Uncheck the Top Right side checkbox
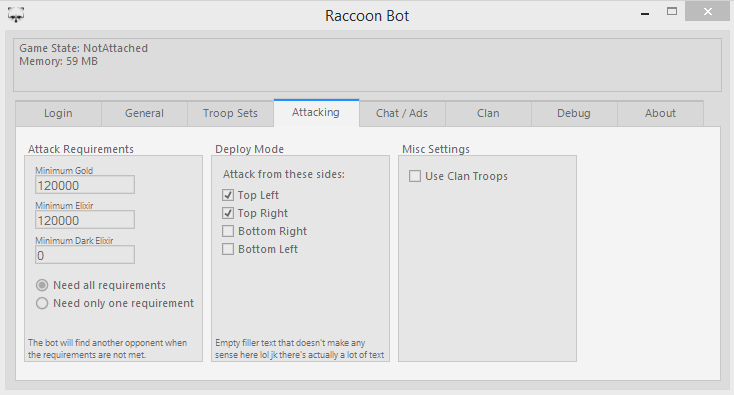This screenshot has width=734, height=395. pos(228,213)
